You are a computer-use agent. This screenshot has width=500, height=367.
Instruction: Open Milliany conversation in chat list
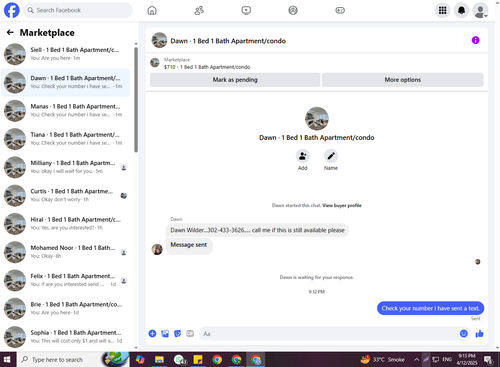(66, 167)
